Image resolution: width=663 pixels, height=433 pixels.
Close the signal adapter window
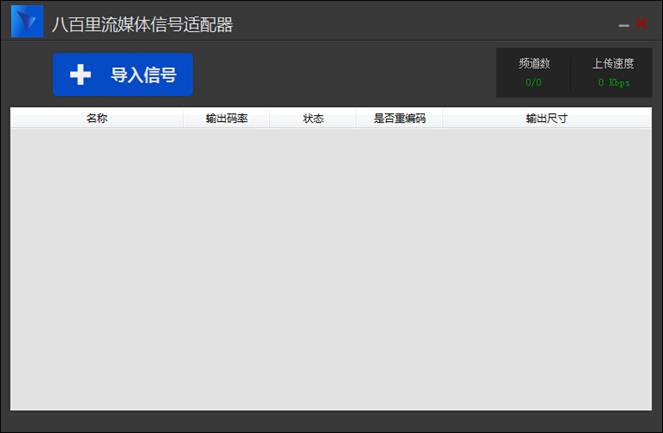[x=641, y=23]
